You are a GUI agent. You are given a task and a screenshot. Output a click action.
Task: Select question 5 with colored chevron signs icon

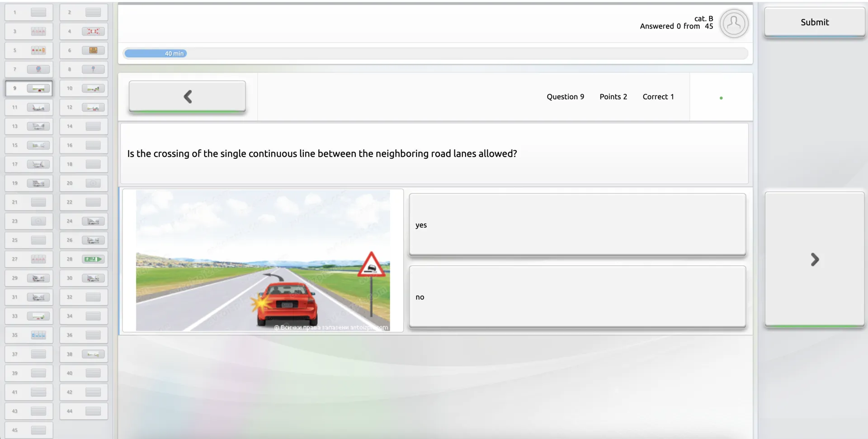tap(38, 50)
